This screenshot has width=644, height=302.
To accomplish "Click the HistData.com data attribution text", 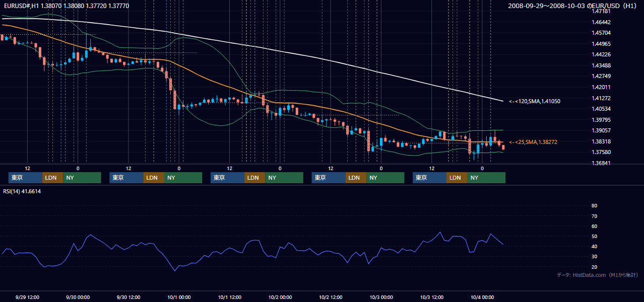I will point(598,275).
